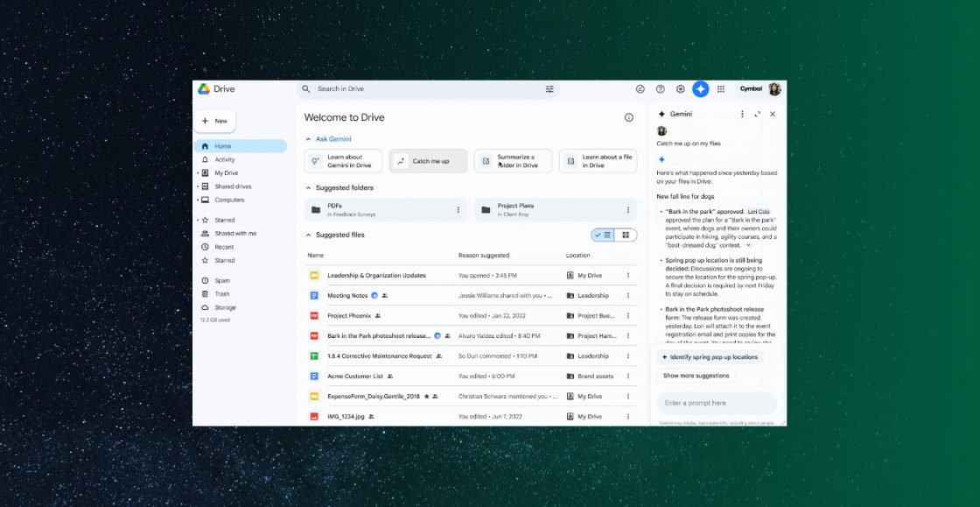Viewport: 980px width, 507px height.
Task: Open more options for Leadership & Organization Updates
Action: tap(627, 275)
